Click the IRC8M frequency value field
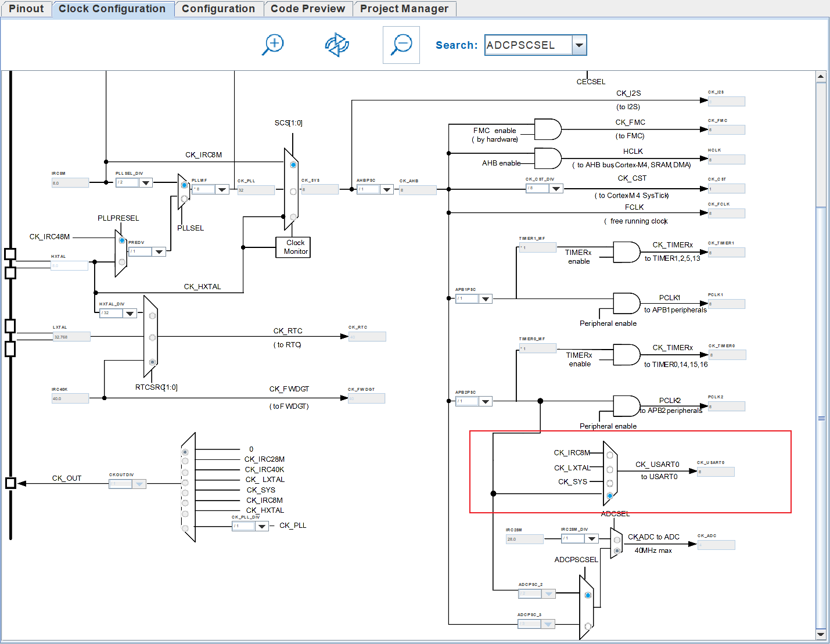830x644 pixels. pyautogui.click(x=70, y=183)
